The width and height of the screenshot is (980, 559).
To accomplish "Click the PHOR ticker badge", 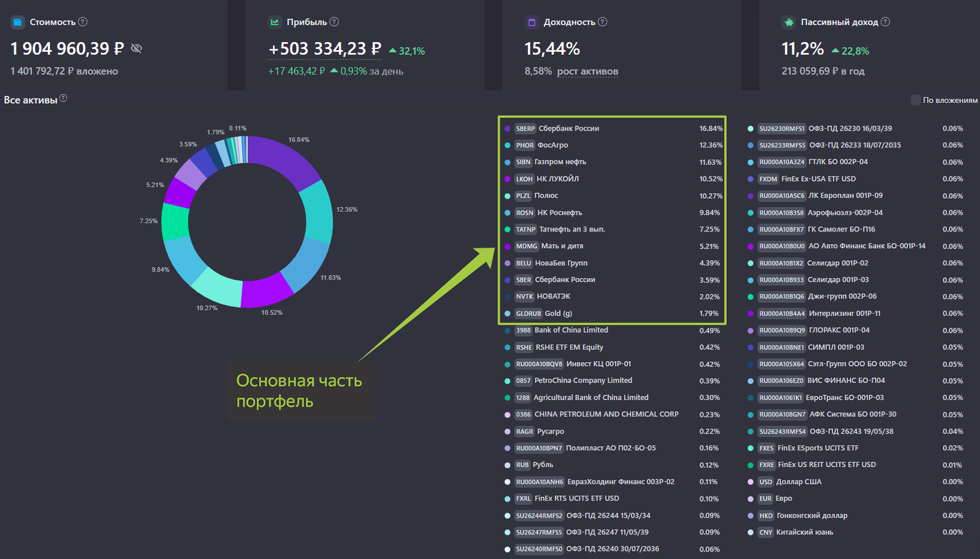I will click(x=524, y=145).
